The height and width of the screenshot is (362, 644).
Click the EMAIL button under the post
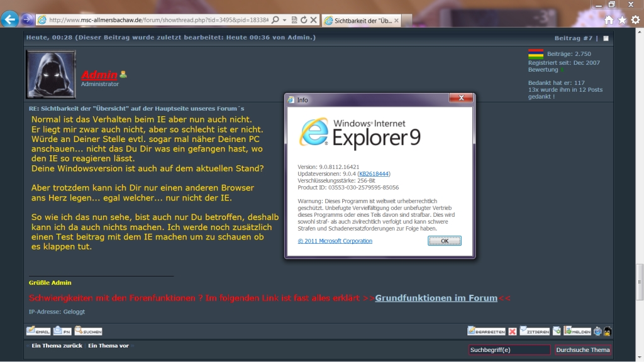[x=38, y=331]
